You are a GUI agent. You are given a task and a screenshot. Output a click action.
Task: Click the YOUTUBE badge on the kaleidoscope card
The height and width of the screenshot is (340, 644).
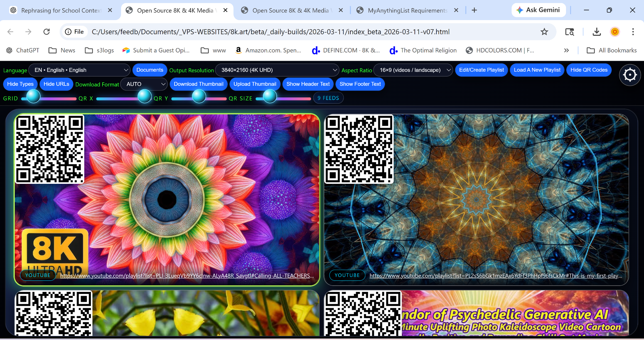tap(347, 275)
